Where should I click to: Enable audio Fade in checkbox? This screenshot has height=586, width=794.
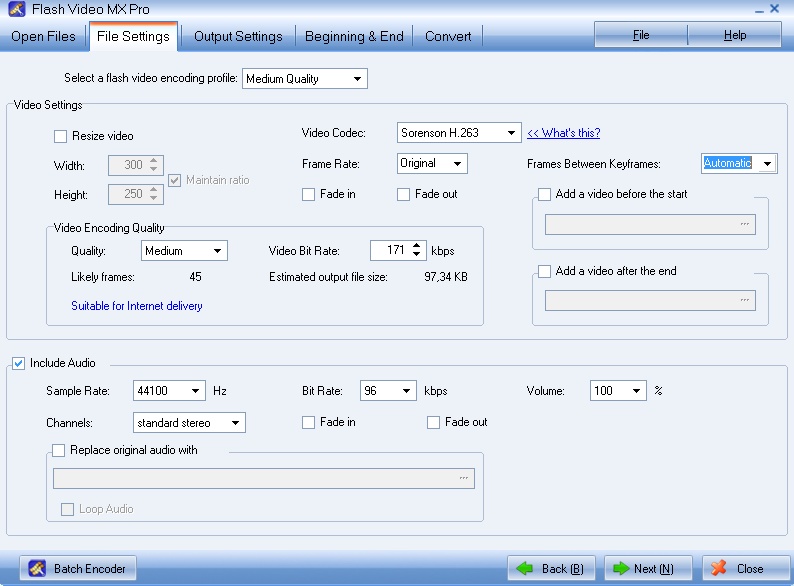pos(308,422)
